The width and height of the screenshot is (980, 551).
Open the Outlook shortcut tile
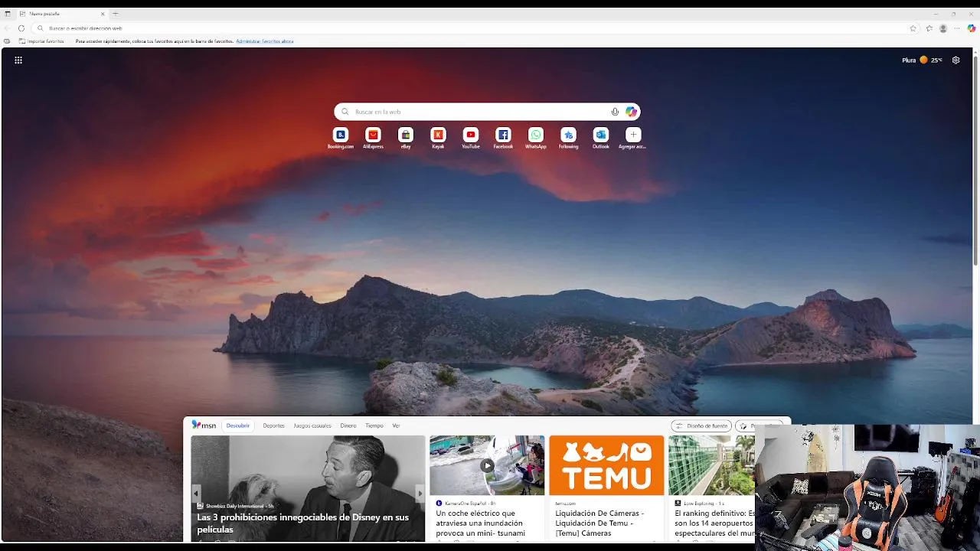tap(601, 138)
